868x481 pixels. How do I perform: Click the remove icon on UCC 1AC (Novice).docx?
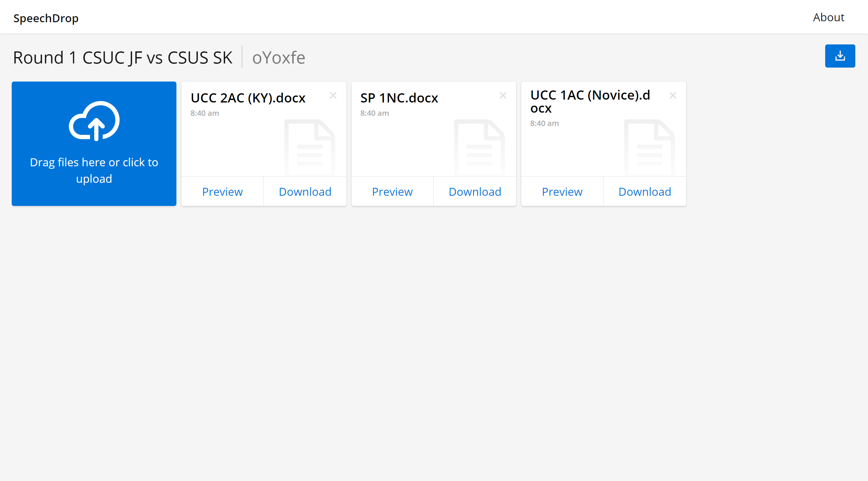click(673, 96)
